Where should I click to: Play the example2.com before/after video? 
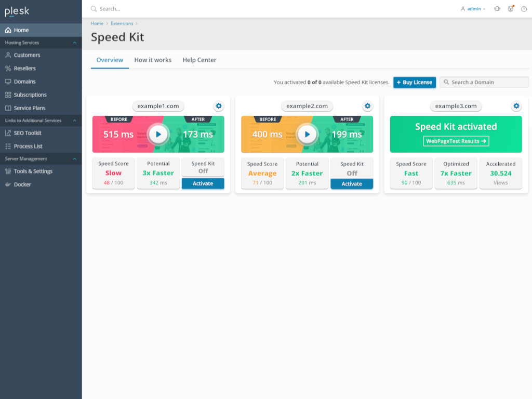tap(307, 135)
